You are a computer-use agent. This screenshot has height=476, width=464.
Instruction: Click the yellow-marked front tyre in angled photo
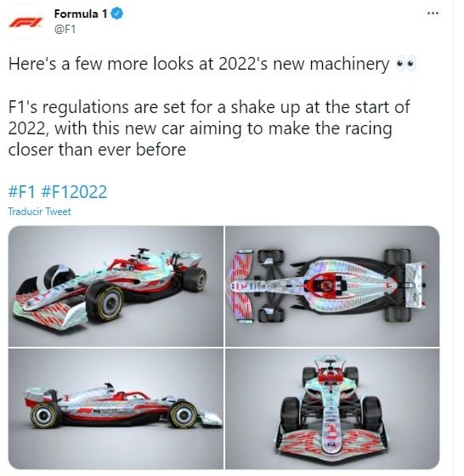(105, 301)
